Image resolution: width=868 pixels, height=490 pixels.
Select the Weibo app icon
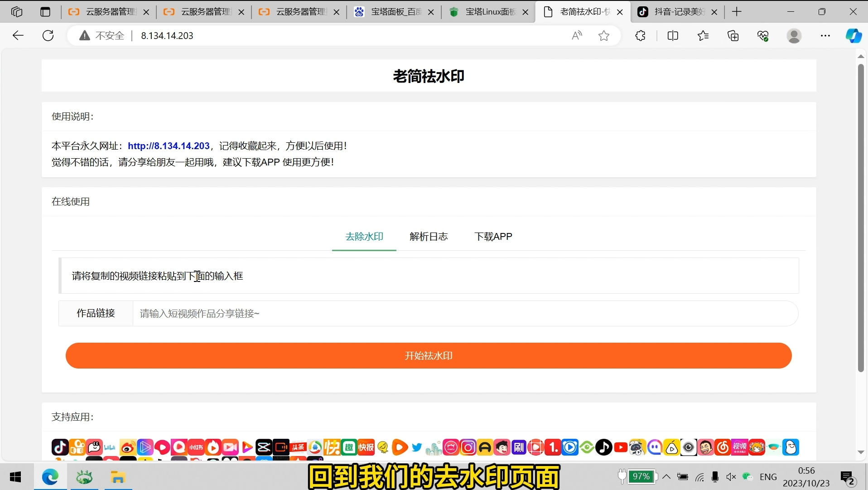click(128, 447)
